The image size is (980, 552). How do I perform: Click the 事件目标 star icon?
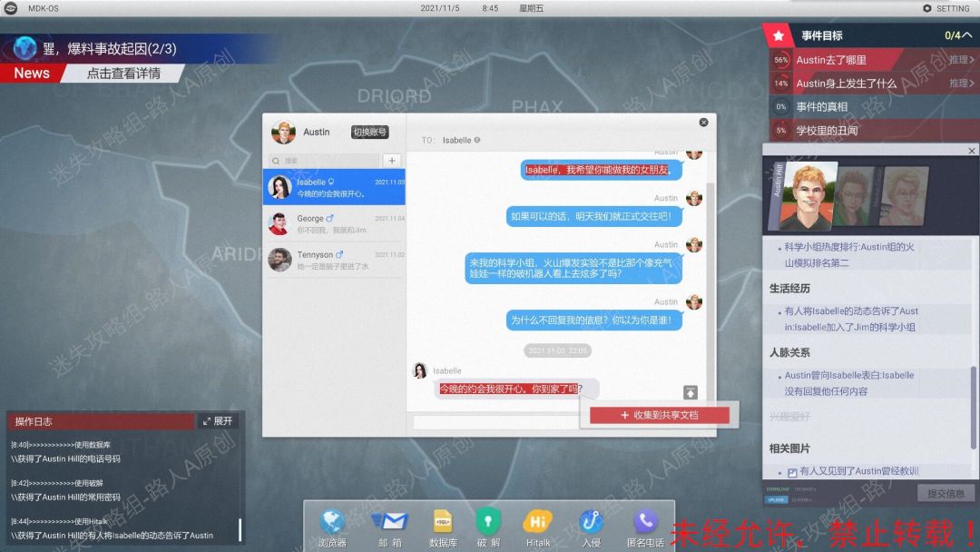779,35
